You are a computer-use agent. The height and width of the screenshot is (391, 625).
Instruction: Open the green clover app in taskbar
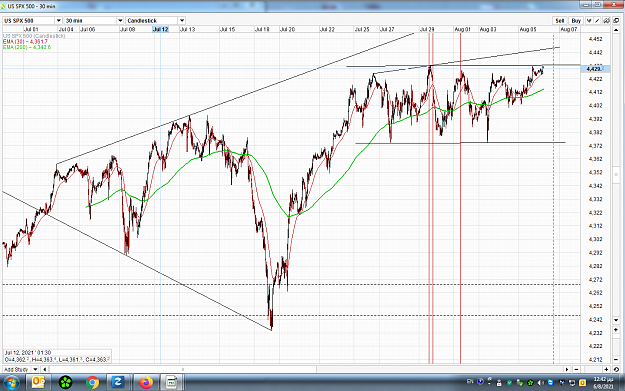[65, 383]
